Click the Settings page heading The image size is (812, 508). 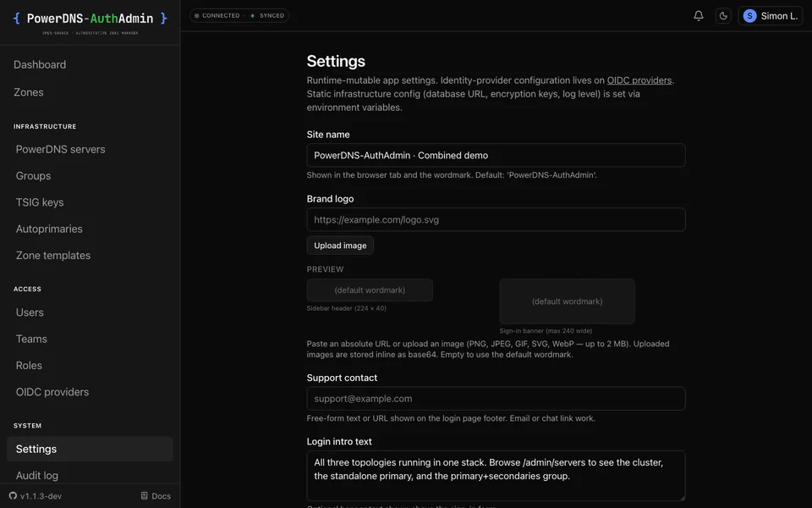(336, 61)
